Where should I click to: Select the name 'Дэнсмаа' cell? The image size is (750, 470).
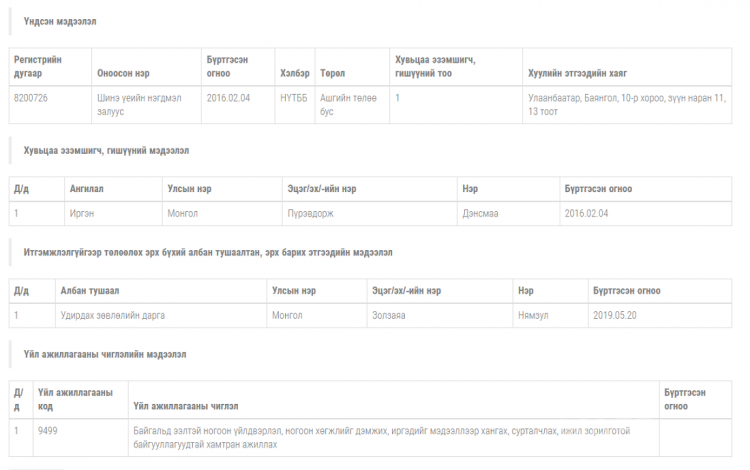(x=508, y=213)
